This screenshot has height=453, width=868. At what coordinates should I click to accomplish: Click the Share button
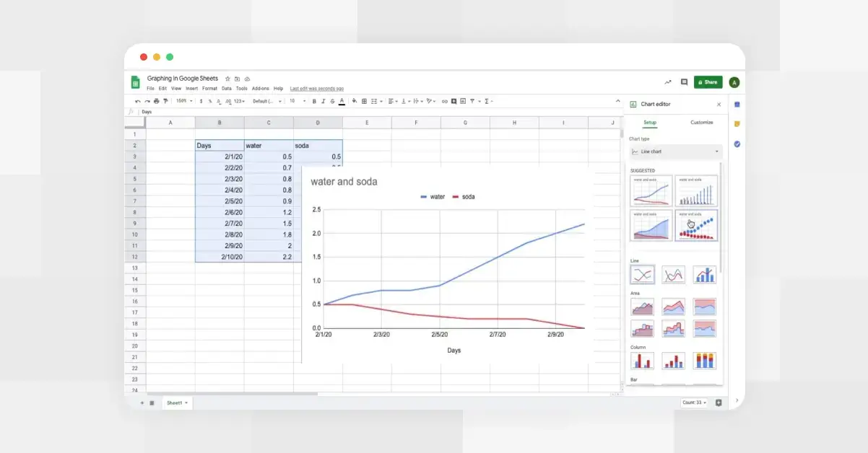[708, 82]
